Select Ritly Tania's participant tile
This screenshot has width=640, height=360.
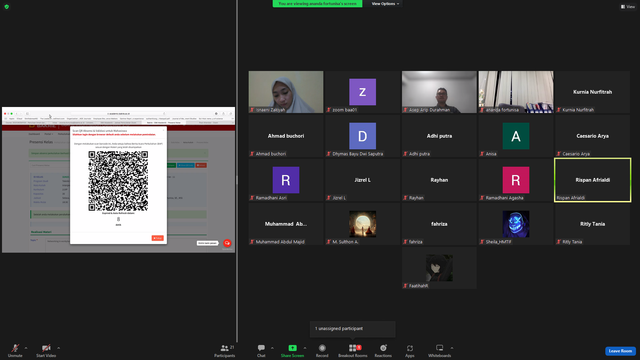[x=593, y=224]
